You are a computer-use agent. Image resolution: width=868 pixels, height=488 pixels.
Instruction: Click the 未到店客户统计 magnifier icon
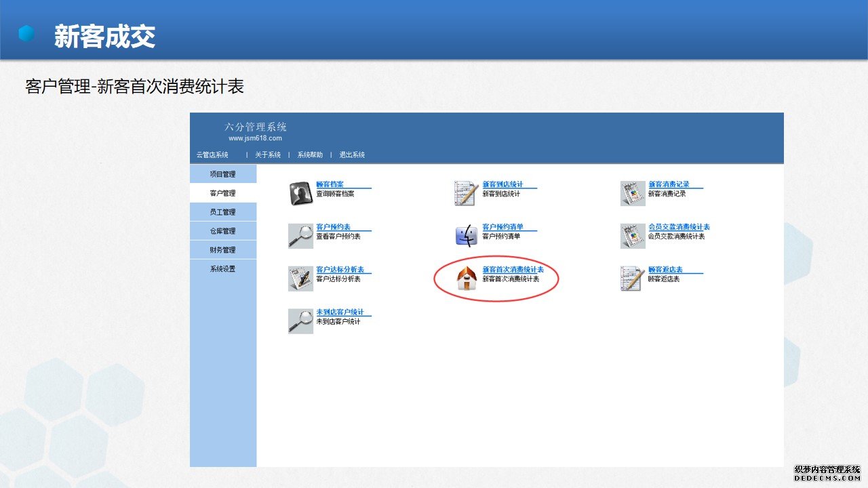pos(300,321)
